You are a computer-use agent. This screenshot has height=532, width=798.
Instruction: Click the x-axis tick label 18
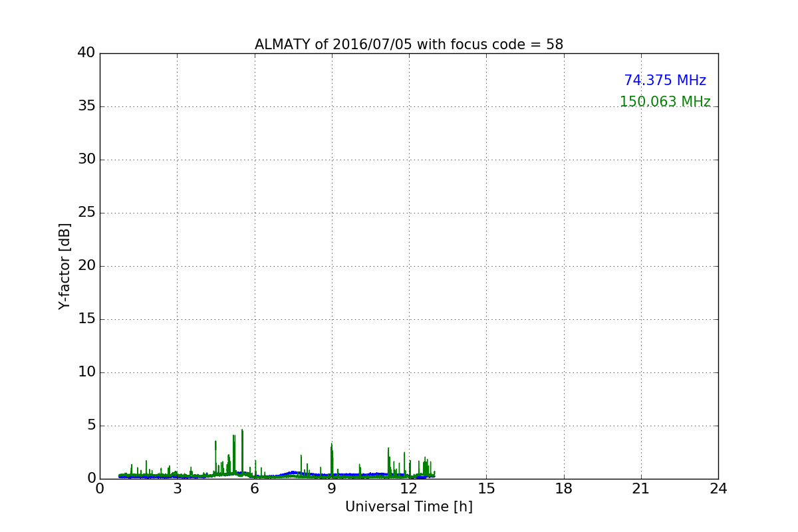click(x=564, y=488)
